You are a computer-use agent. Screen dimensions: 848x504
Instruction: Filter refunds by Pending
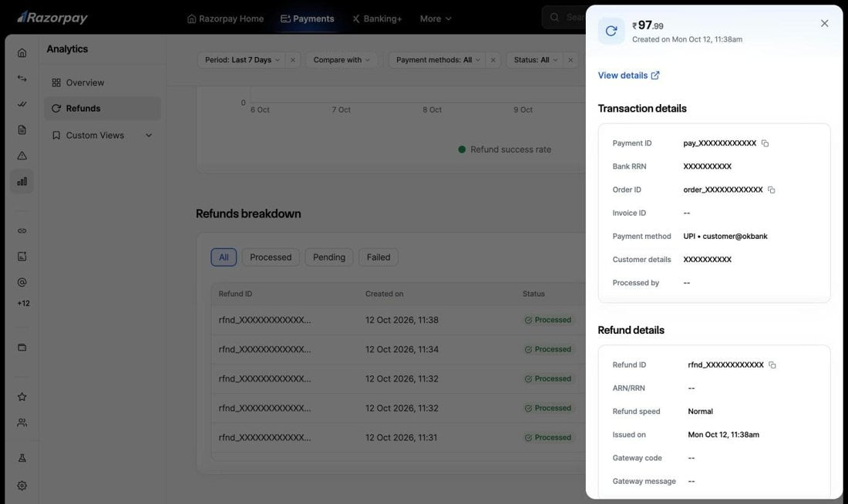pyautogui.click(x=329, y=257)
